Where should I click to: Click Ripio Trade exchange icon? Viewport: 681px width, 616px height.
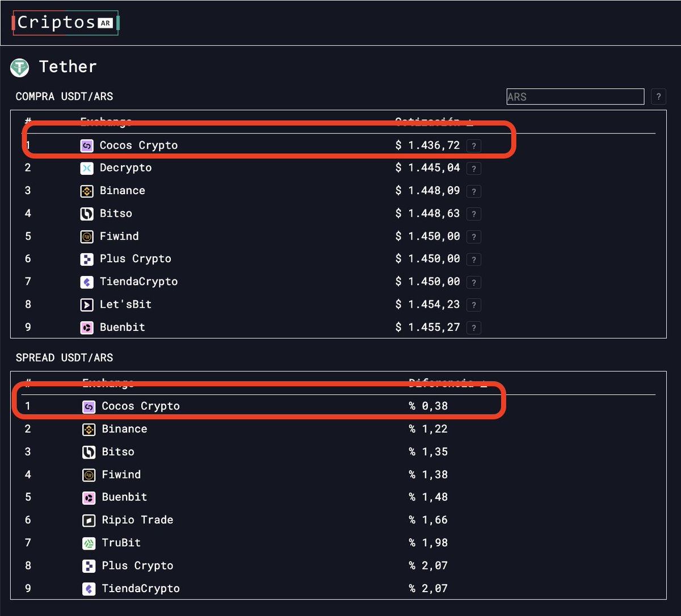[89, 520]
